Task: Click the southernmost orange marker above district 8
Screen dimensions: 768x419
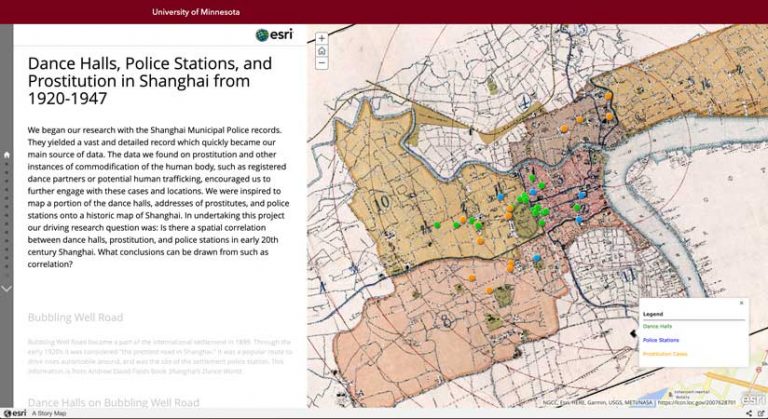Action: (x=489, y=291)
